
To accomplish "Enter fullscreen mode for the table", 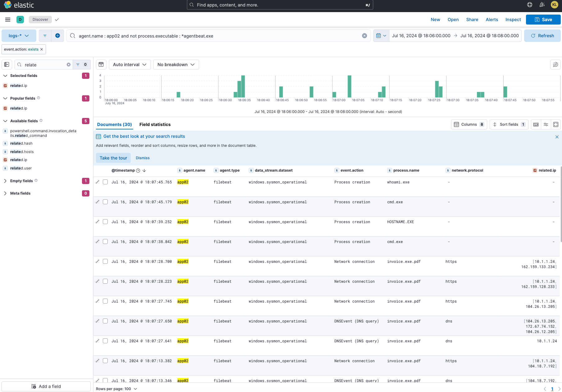I will tap(556, 124).
